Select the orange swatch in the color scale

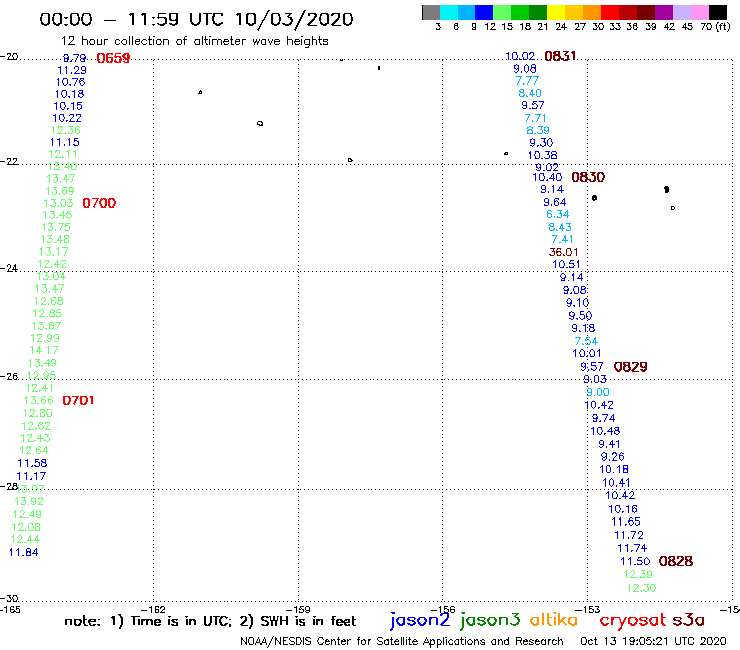click(x=592, y=12)
